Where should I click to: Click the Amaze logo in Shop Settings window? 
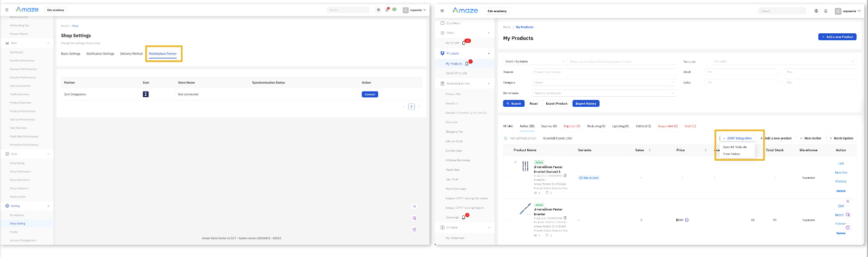point(27,10)
